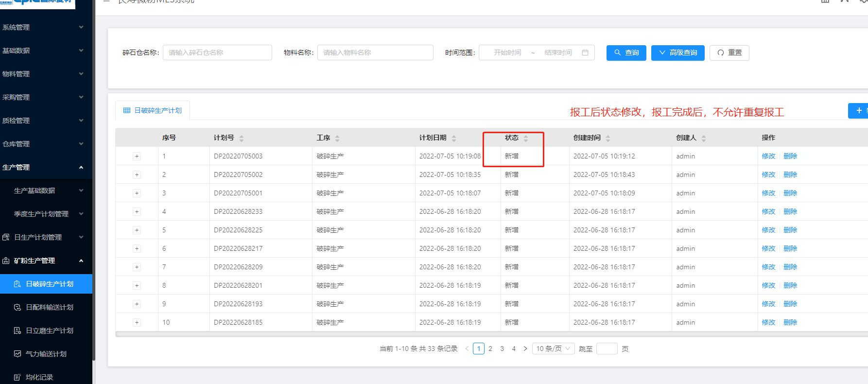Screen dimensions: 868x384
Task: Expand 系统管理 menu
Action: (x=46, y=27)
